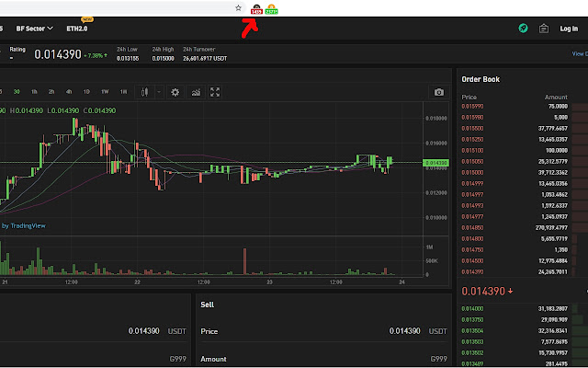The width and height of the screenshot is (588, 368).
Task: Click the Sell Amount input field
Action: pyautogui.click(x=324, y=359)
